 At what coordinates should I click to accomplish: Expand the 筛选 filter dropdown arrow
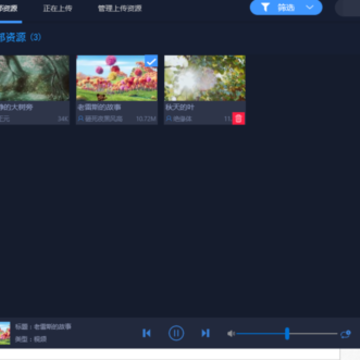(x=310, y=7)
